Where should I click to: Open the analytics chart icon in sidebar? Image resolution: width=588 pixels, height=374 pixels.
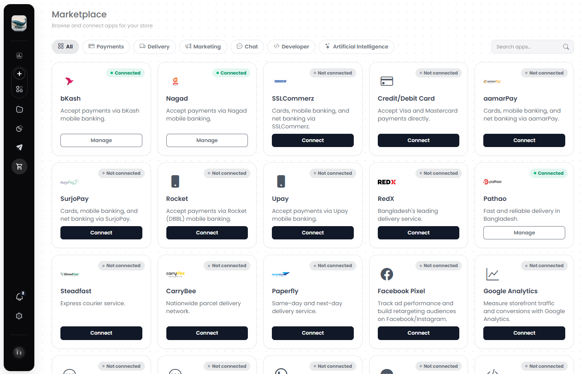[x=19, y=55]
